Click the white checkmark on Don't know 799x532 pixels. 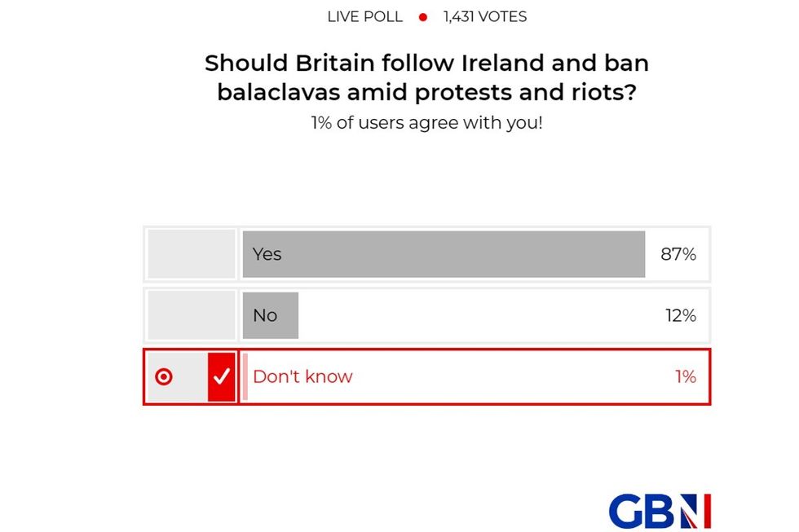click(x=222, y=376)
